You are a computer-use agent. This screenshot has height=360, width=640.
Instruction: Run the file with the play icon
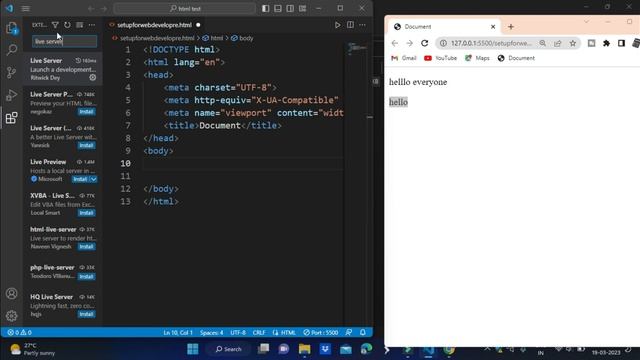pyautogui.click(x=338, y=25)
